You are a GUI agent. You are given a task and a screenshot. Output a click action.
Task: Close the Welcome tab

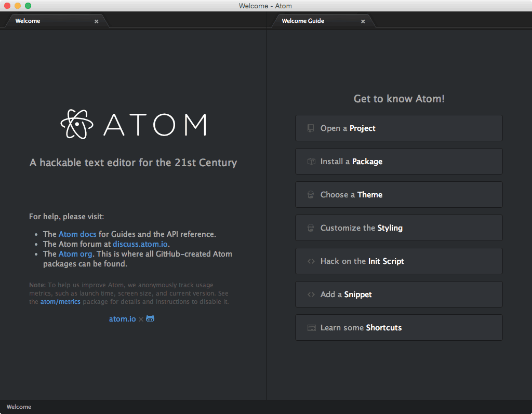click(x=96, y=21)
